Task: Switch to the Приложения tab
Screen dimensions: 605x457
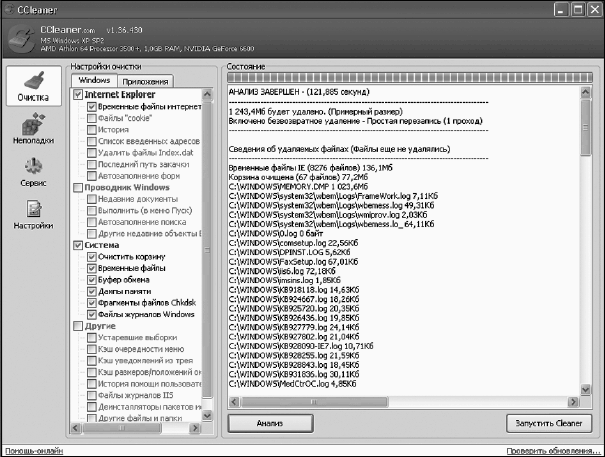Action: coord(144,81)
